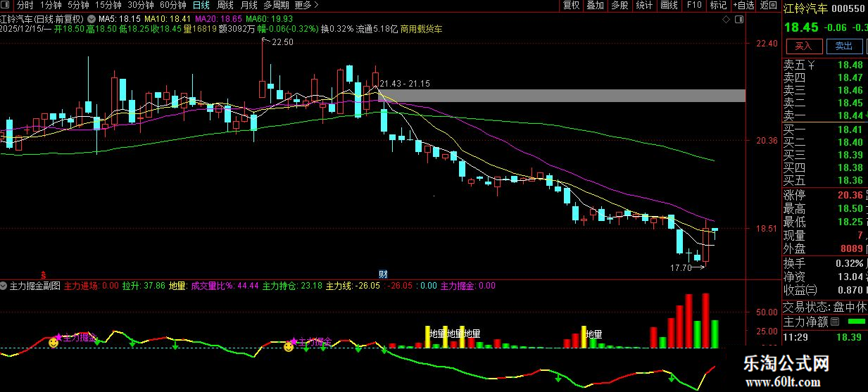Click the 18.51 price axis label
The width and height of the screenshot is (868, 392).
point(767,229)
